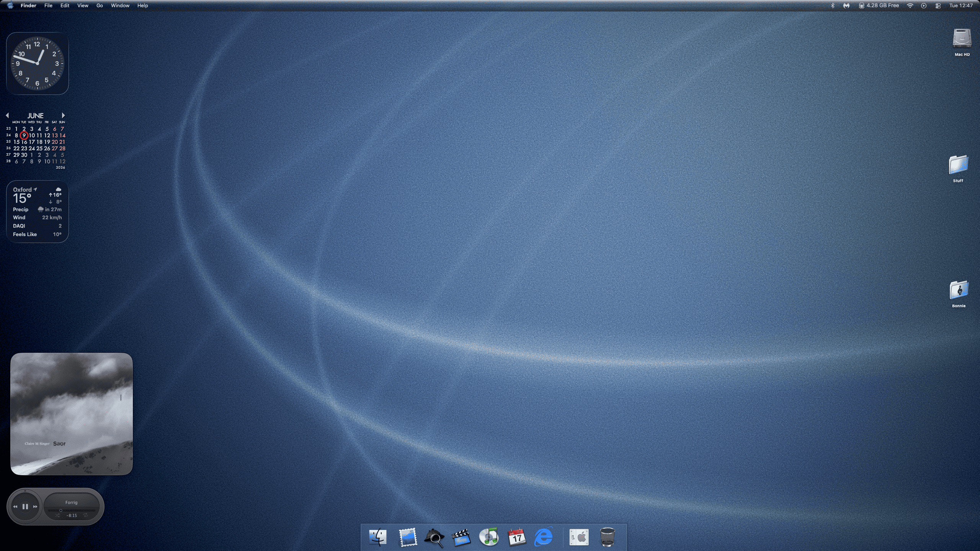Open Control Center in menu bar
This screenshot has height=551, width=980.
pos(938,5)
